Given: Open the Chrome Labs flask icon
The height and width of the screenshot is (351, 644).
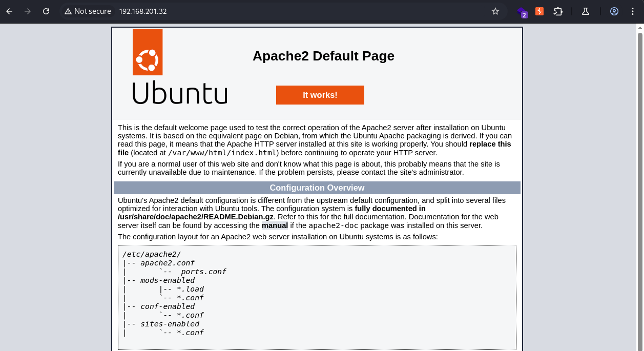Looking at the screenshot, I should tap(586, 11).
